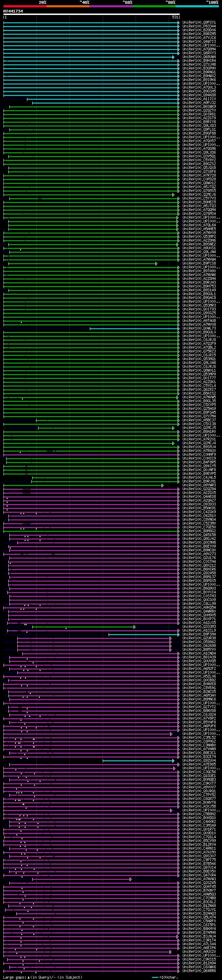
Task: Click the UniRef100_B8A1R0 label
Action: pos(199,431)
